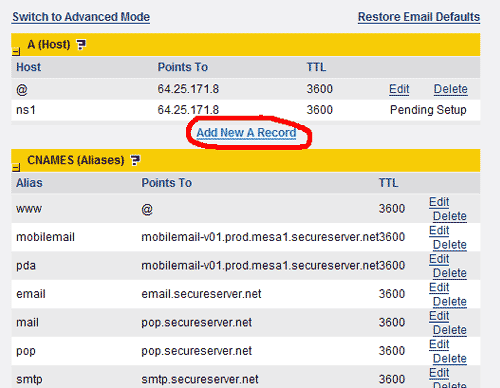Image resolution: width=500 pixels, height=388 pixels.
Task: Delete the pop alias
Action: tap(450, 359)
